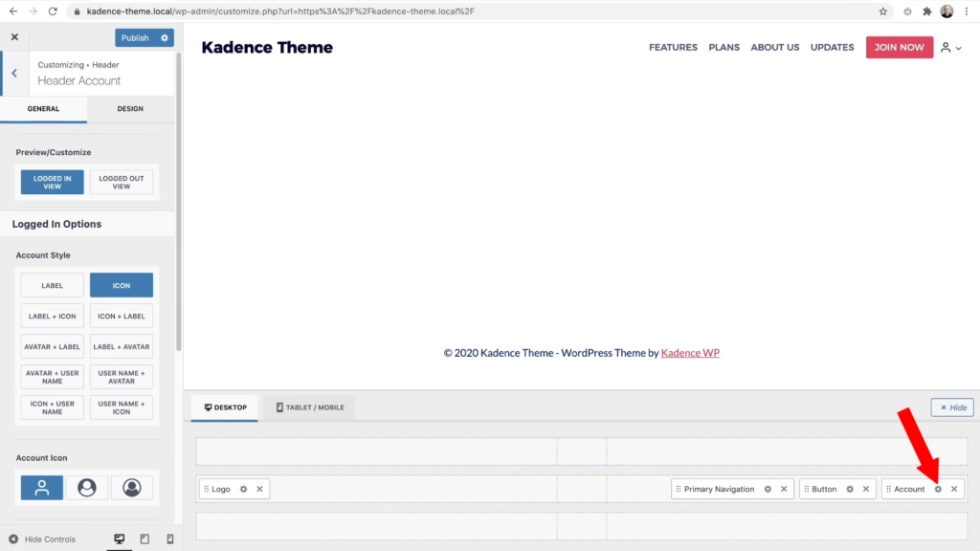Hide the header builder panel
Screen dimensions: 980x551
coord(952,408)
